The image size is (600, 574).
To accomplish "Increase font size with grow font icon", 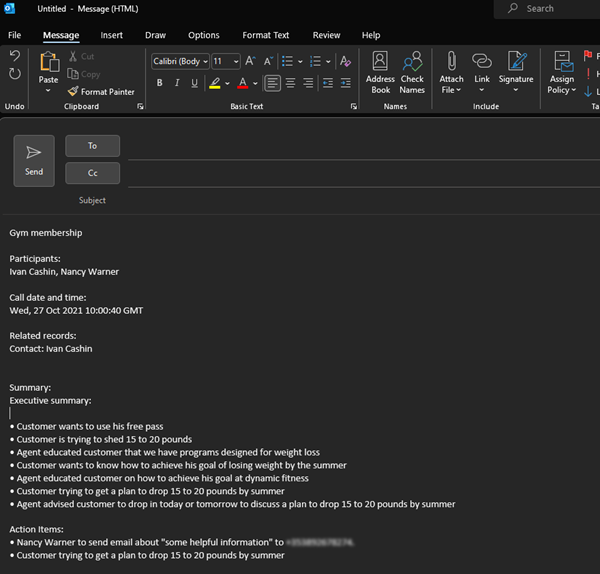I will pyautogui.click(x=250, y=61).
